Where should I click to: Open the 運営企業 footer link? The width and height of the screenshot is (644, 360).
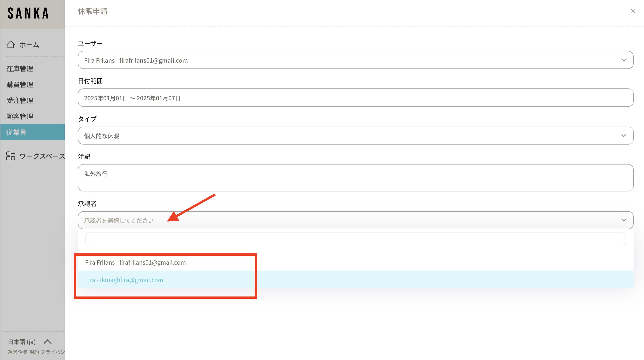18,352
